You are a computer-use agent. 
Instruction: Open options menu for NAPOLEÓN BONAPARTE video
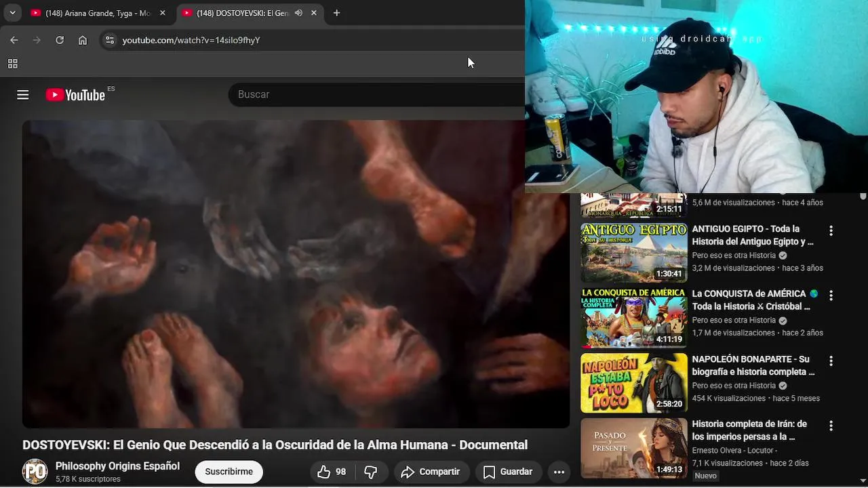(x=831, y=361)
